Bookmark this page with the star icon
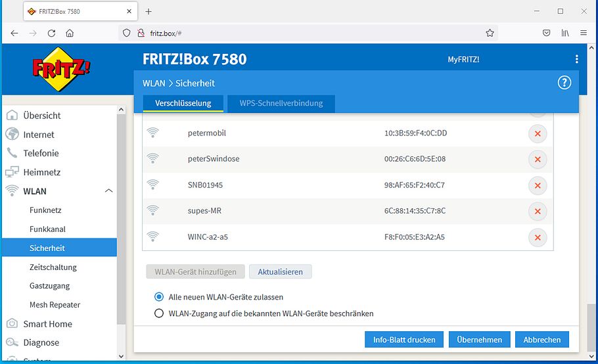 coord(490,33)
